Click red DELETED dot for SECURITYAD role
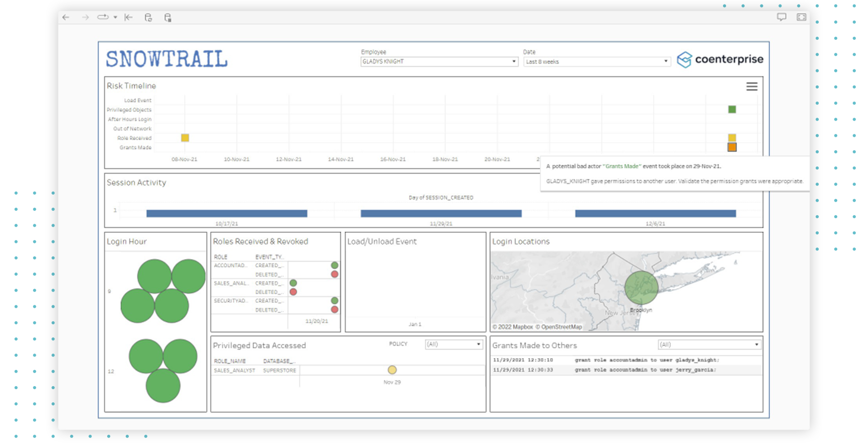The image size is (868, 443). tap(335, 310)
